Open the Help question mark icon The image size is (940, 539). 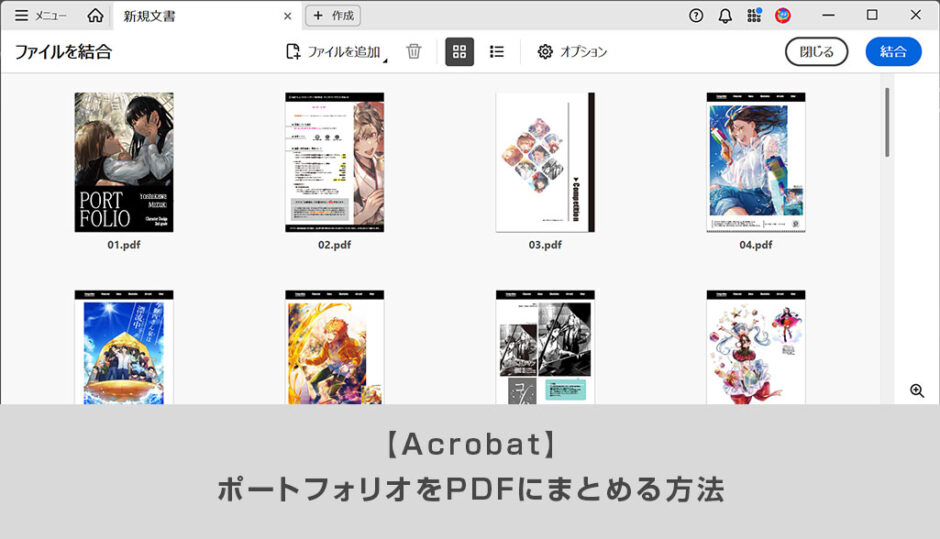[x=696, y=15]
